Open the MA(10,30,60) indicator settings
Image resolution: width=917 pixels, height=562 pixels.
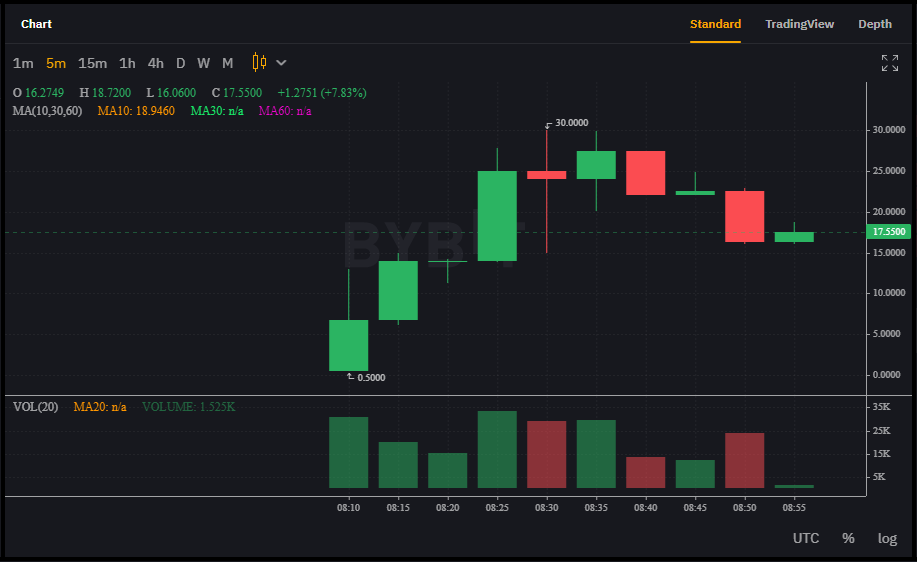tap(47, 110)
